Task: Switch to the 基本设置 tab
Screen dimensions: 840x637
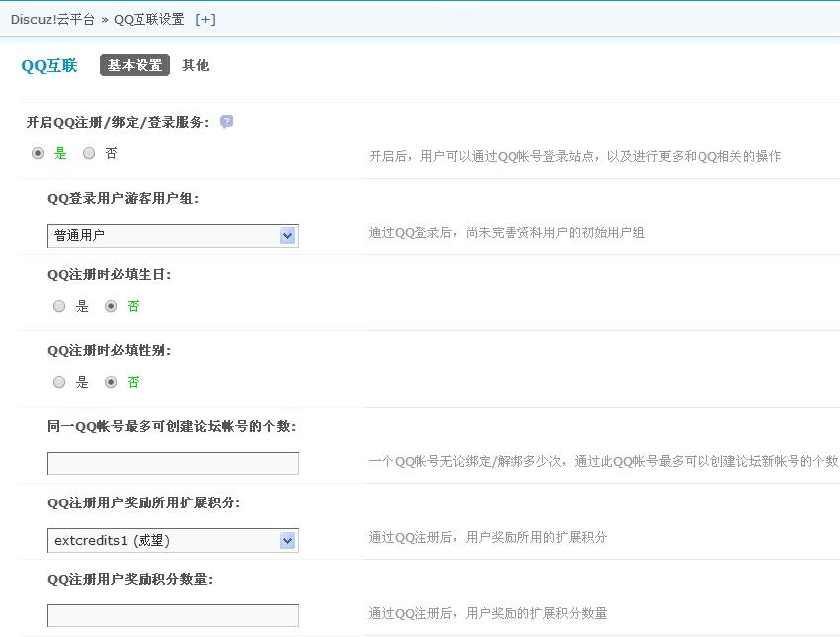Action: tap(135, 66)
